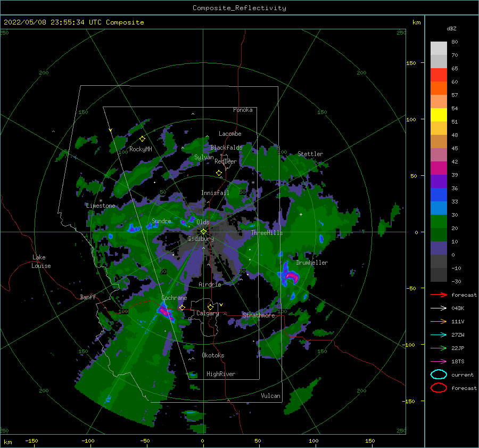Click the yellow diamond marker above Calgary
Image resolution: width=479 pixels, height=448 pixels.
[x=210, y=307]
